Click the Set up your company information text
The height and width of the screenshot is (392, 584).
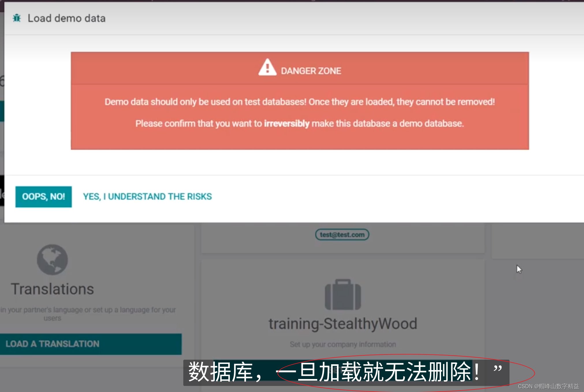343,344
